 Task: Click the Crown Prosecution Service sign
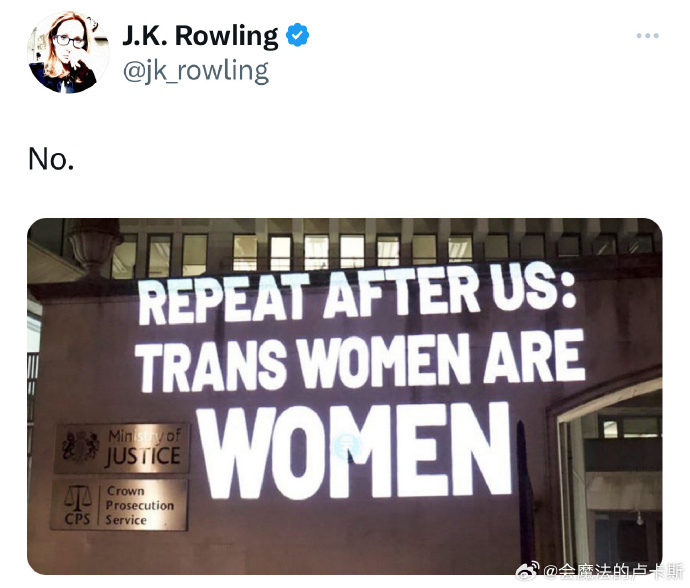point(119,505)
